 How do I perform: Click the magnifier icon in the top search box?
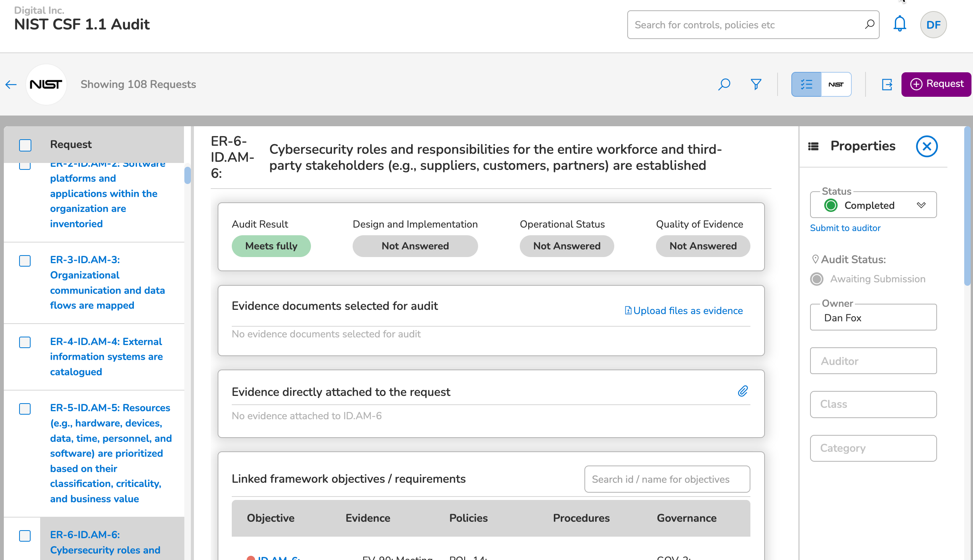coord(870,24)
